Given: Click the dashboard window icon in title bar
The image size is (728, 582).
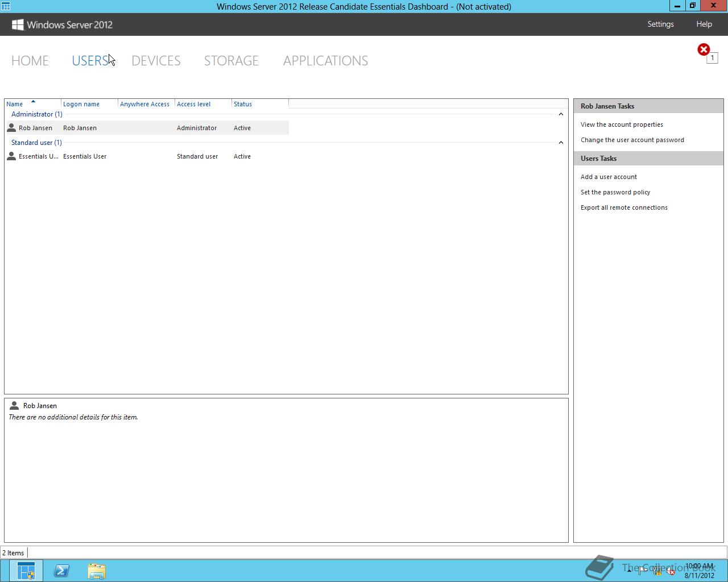Looking at the screenshot, I should point(6,6).
